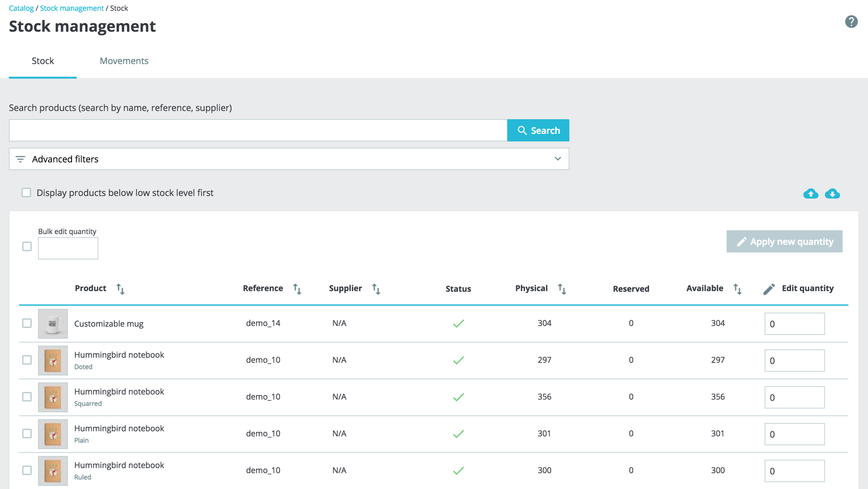Select the Customizable mug row checkbox

(x=27, y=323)
